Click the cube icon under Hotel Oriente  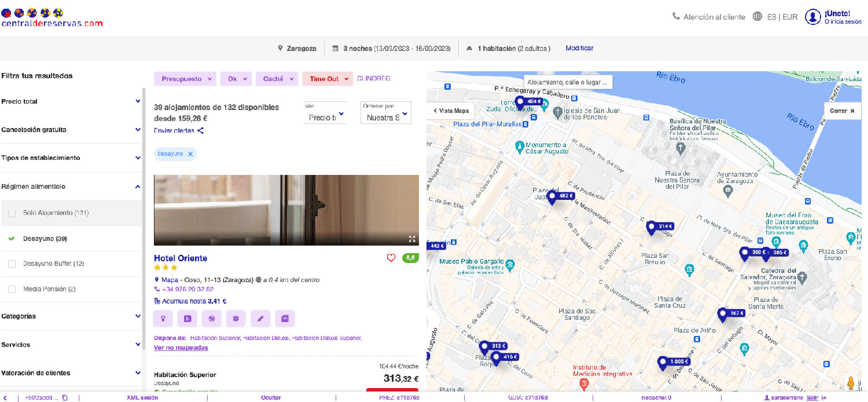212,319
